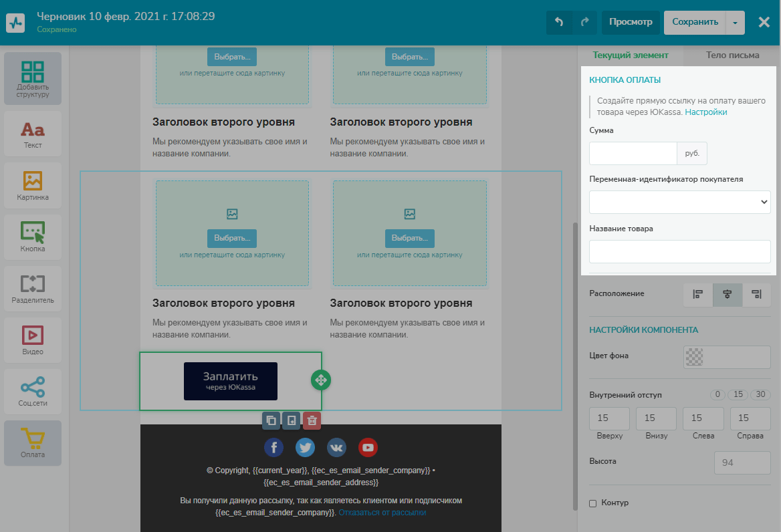781x532 pixels.
Task: Select the Соц.сети block tool
Action: 33,392
